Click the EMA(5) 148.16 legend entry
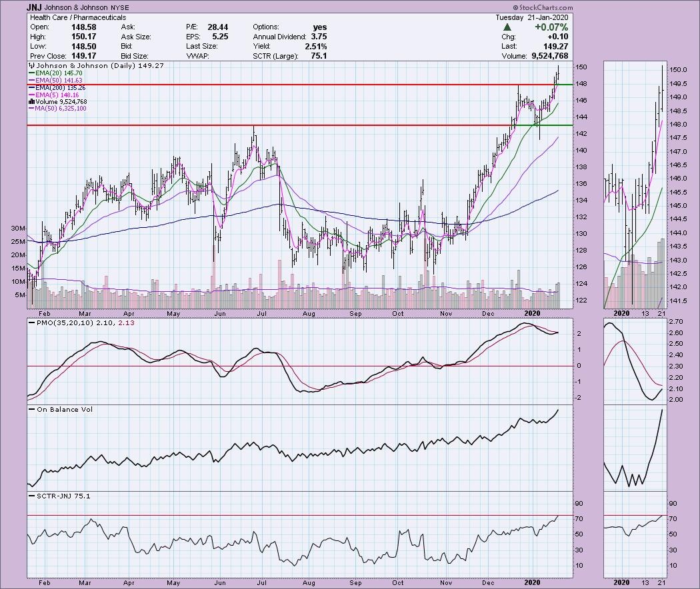Image resolution: width=700 pixels, height=589 pixels. [54, 95]
